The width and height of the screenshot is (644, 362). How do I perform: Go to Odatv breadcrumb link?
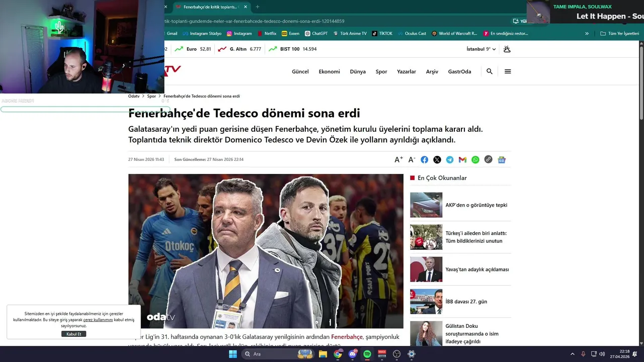pos(134,96)
